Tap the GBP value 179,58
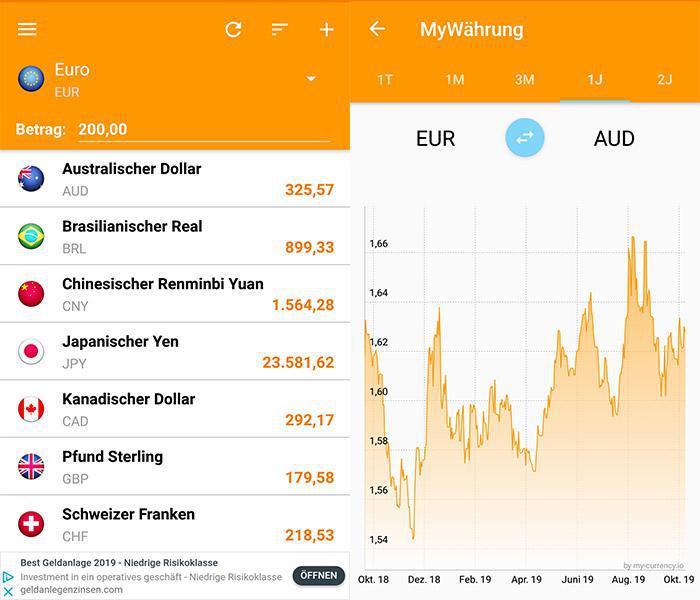 [309, 478]
